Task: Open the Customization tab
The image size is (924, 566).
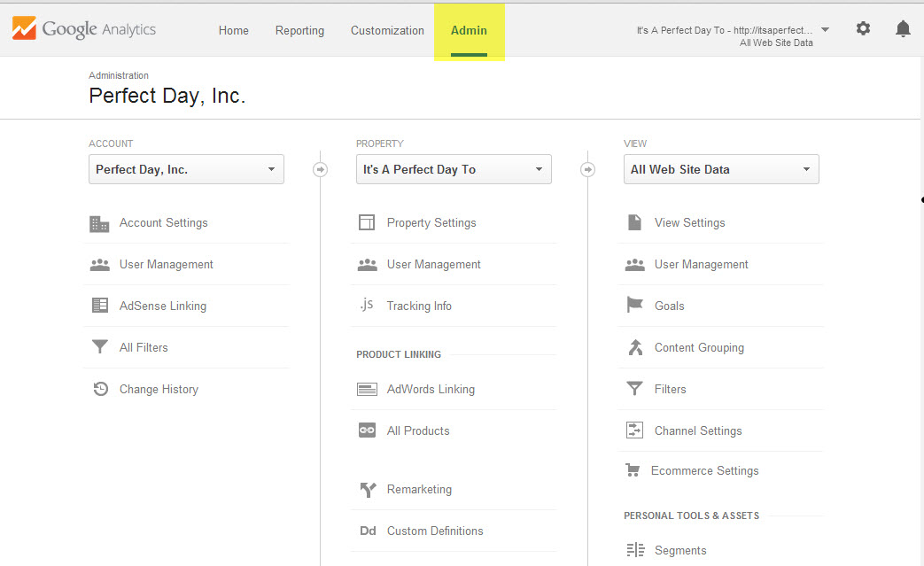Action: click(x=387, y=30)
